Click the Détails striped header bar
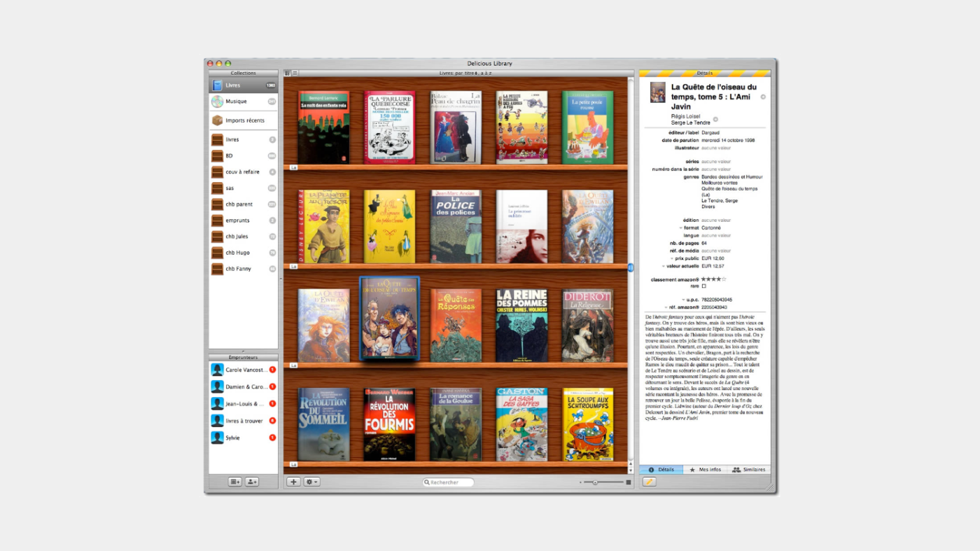 point(705,73)
